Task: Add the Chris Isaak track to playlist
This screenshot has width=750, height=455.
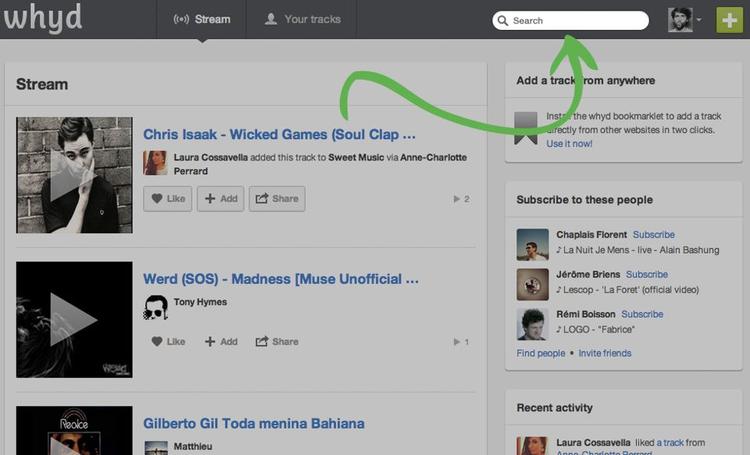Action: 221,199
